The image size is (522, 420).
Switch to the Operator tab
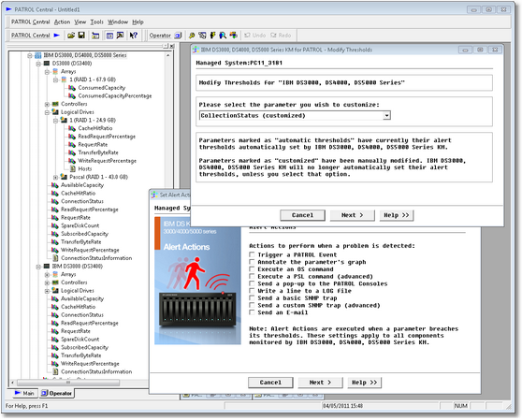click(56, 394)
